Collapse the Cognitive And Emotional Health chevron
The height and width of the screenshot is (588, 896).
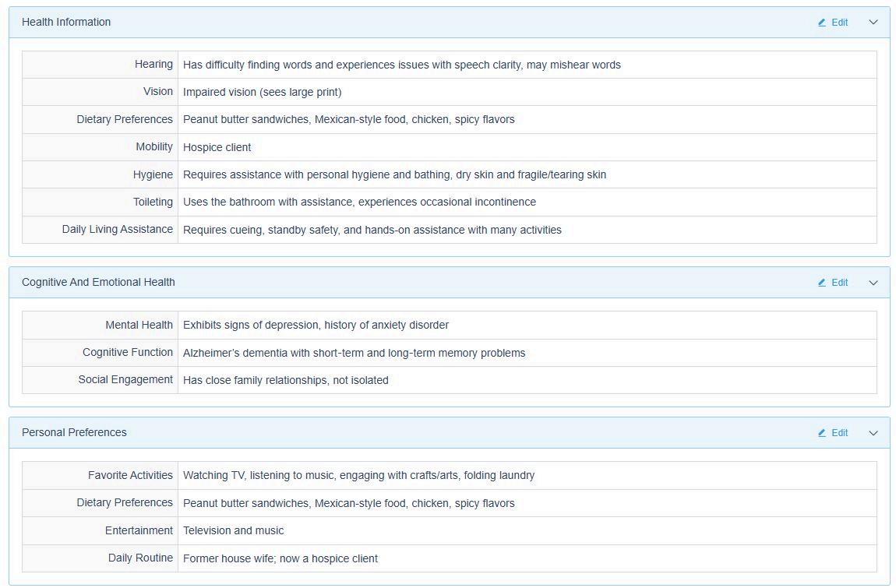click(873, 283)
